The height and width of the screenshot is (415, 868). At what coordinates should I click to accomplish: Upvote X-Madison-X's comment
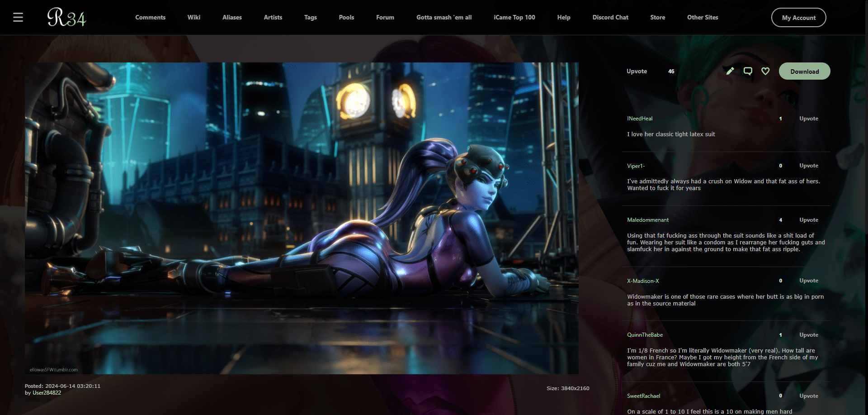[x=809, y=281]
